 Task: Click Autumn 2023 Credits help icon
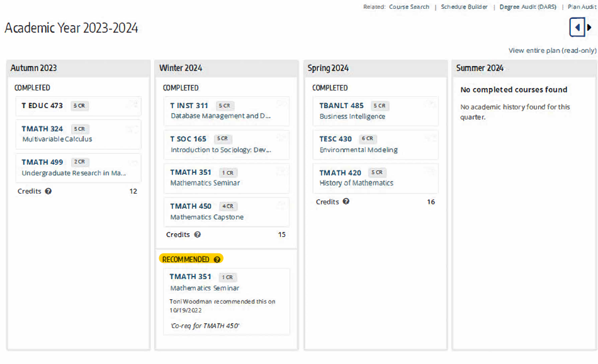click(48, 191)
